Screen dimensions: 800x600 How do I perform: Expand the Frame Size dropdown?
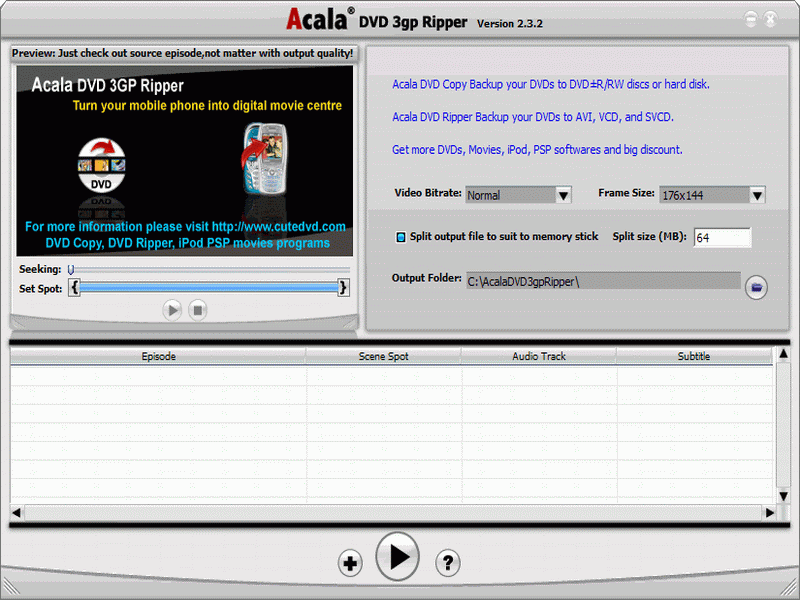757,195
